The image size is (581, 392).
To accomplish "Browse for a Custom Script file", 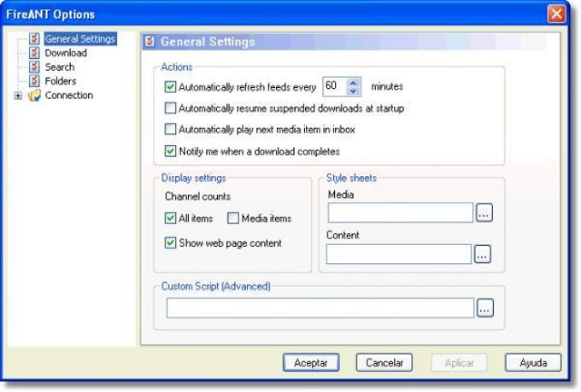I will point(485,308).
